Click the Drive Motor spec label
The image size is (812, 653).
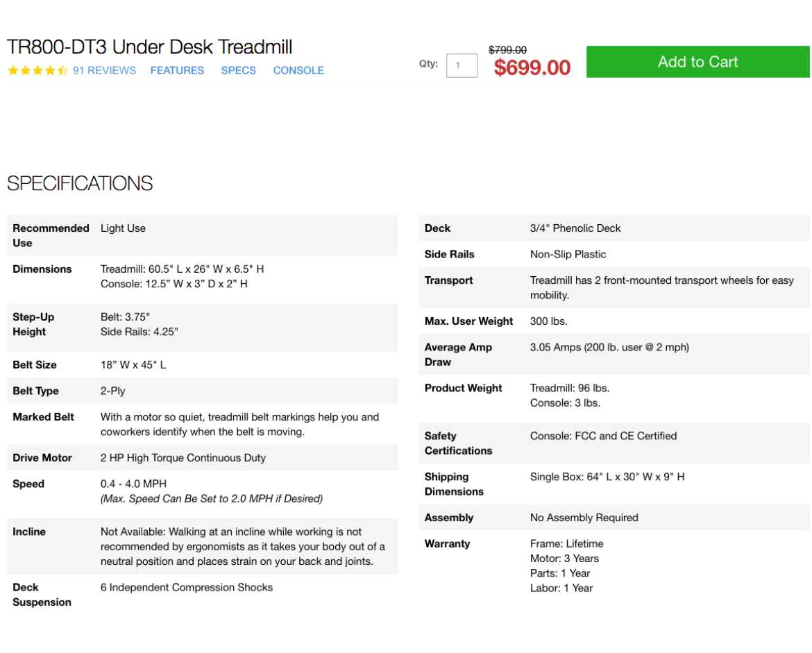point(42,458)
